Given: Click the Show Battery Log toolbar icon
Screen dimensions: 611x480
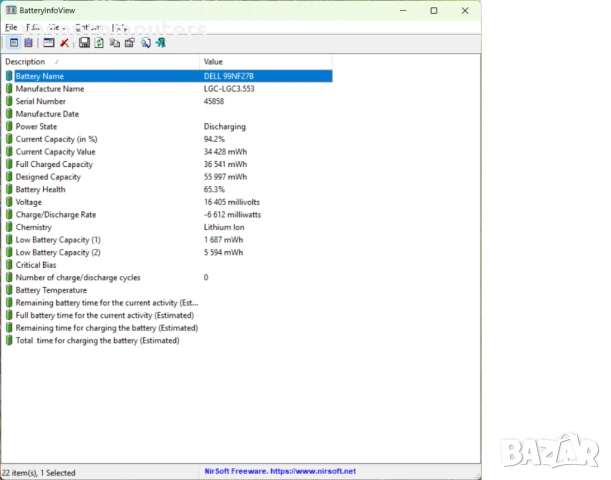Looking at the screenshot, I should (28, 43).
